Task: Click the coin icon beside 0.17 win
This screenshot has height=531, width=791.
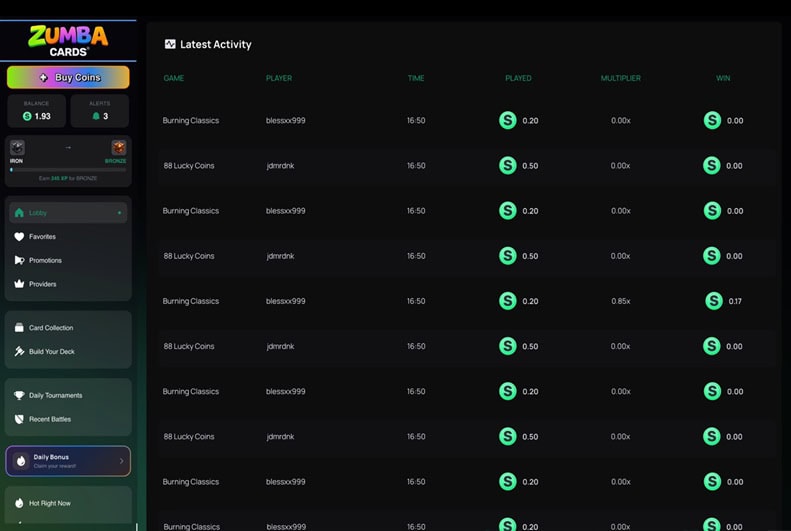Action: tap(714, 301)
